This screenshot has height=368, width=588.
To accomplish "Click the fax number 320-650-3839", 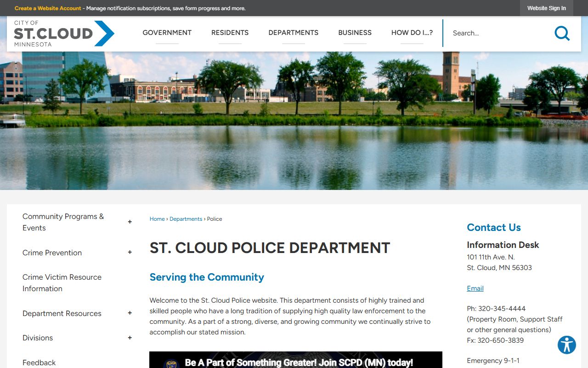I will (501, 340).
